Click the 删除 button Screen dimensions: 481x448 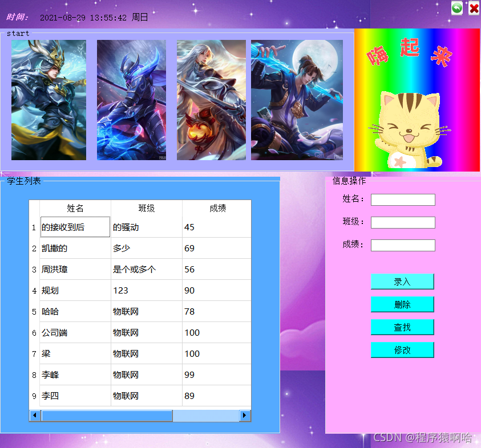coord(402,304)
